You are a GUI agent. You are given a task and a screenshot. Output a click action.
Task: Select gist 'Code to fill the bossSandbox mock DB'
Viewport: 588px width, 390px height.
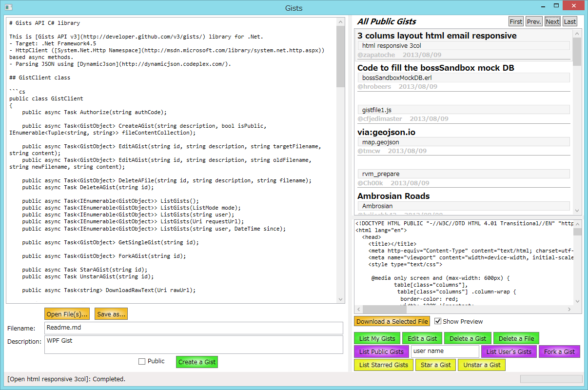[436, 68]
